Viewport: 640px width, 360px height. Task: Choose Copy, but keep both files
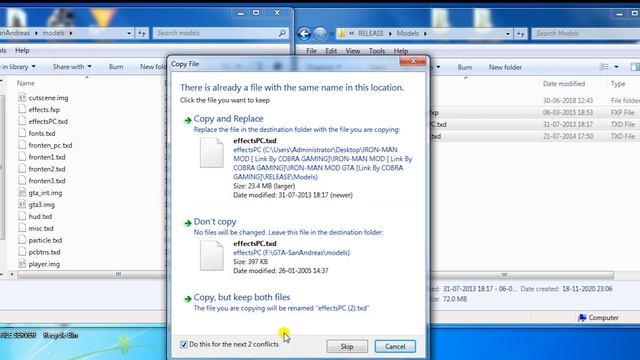[242, 297]
